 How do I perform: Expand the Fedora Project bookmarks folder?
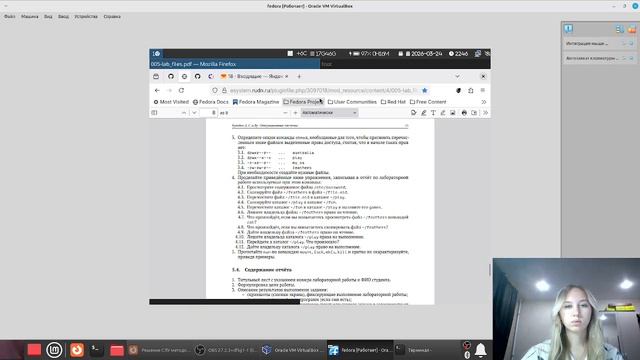click(x=302, y=102)
